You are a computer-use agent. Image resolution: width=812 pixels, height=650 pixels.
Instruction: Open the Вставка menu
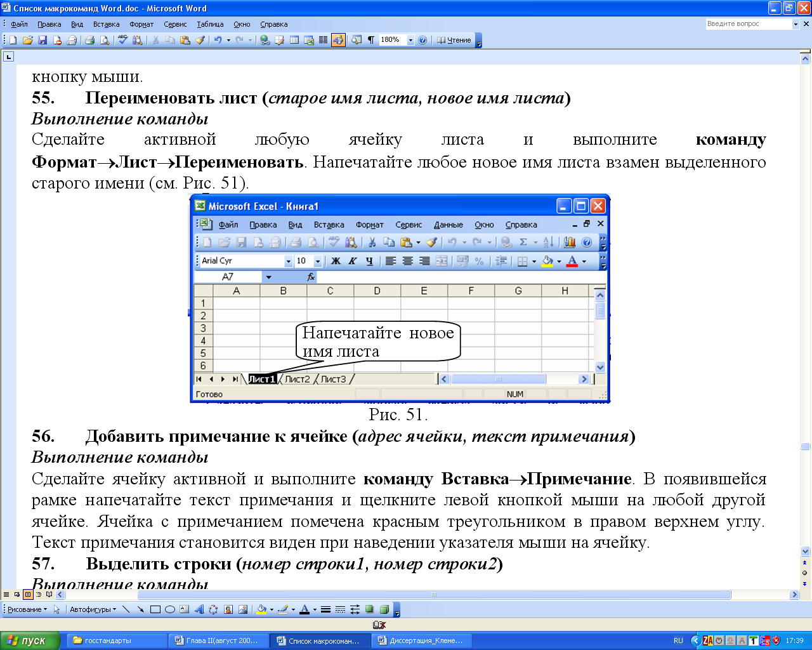106,24
